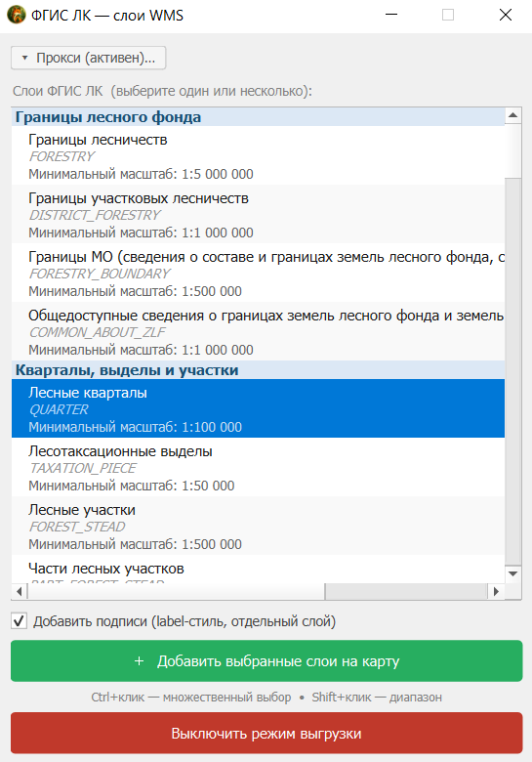Select the "Границы участковых лесничеств" layer

click(259, 214)
